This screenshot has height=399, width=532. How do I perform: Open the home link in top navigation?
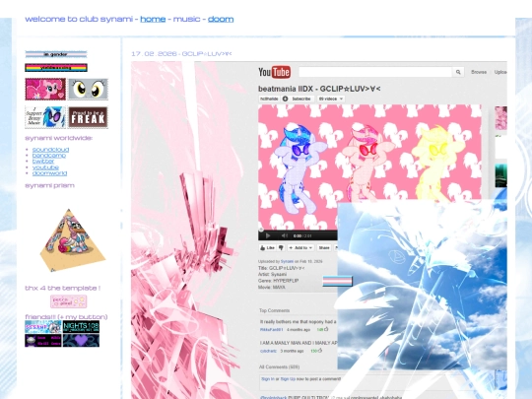point(153,19)
